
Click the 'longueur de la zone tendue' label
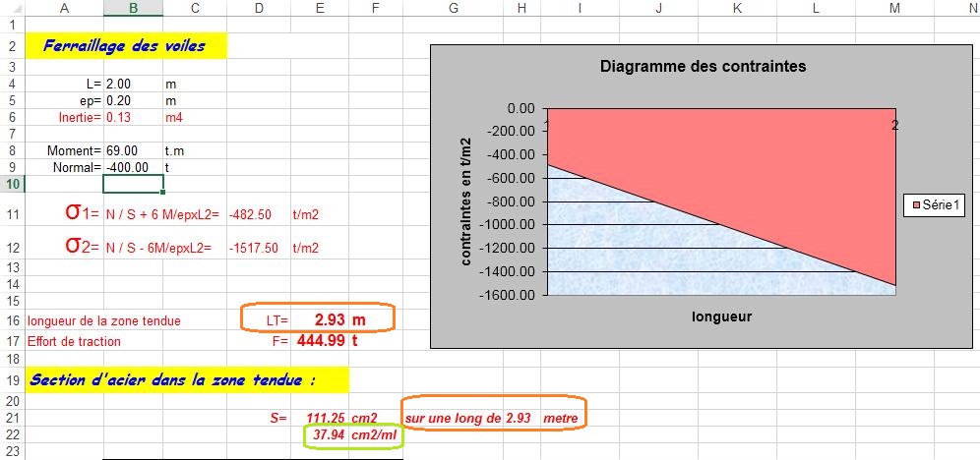pyautogui.click(x=103, y=320)
